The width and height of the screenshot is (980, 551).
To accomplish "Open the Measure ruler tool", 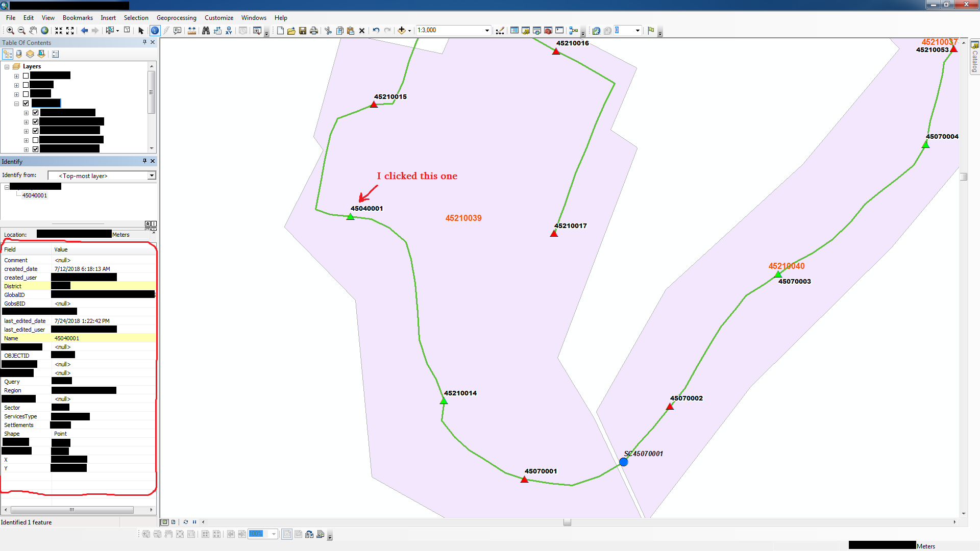I will (191, 31).
